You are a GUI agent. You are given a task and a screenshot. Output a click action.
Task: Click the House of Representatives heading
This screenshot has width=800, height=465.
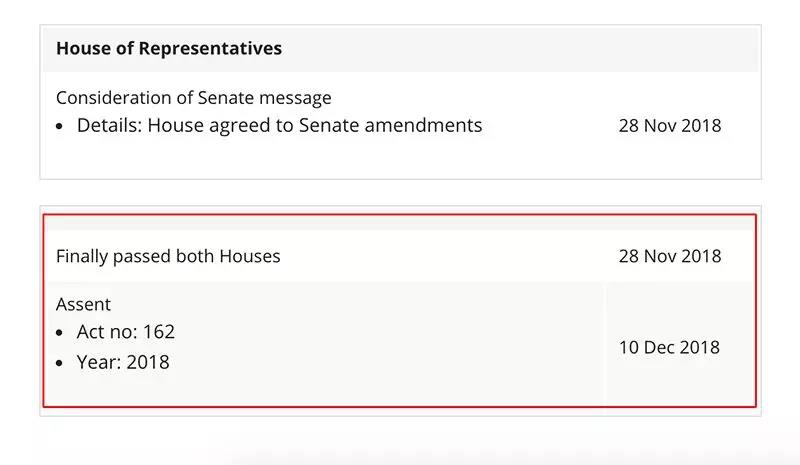(169, 48)
